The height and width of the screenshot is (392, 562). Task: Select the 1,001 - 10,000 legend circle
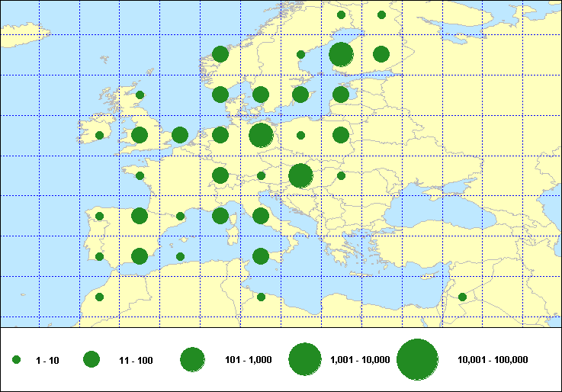pyautogui.click(x=304, y=360)
